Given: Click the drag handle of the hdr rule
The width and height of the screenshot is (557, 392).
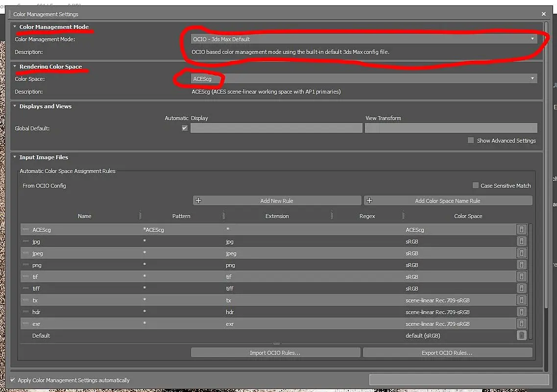Looking at the screenshot, I should 25,312.
